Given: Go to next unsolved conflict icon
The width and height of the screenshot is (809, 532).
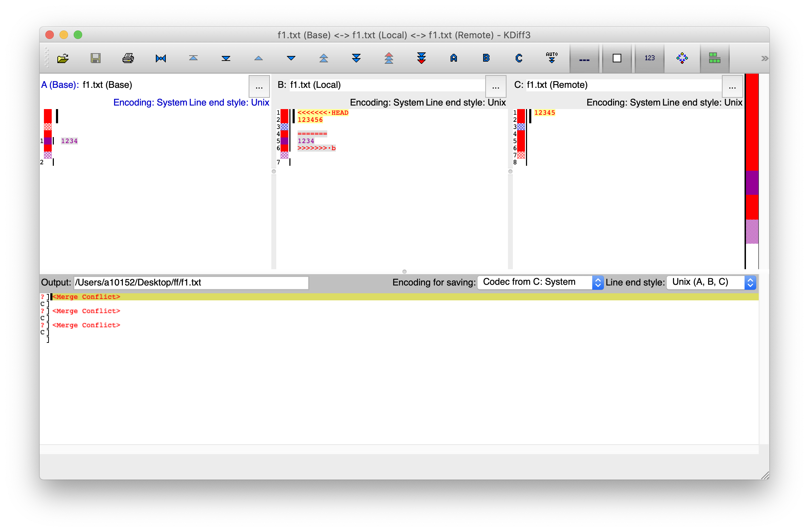Looking at the screenshot, I should pyautogui.click(x=422, y=58).
